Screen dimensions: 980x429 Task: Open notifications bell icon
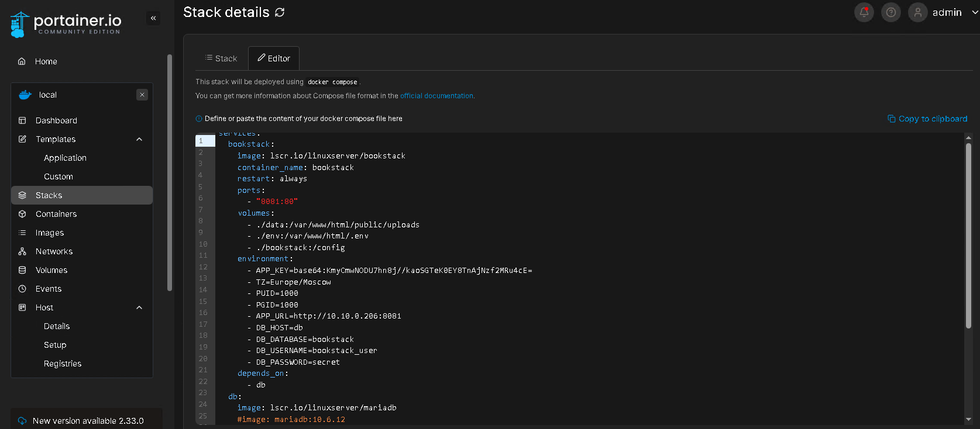[864, 12]
